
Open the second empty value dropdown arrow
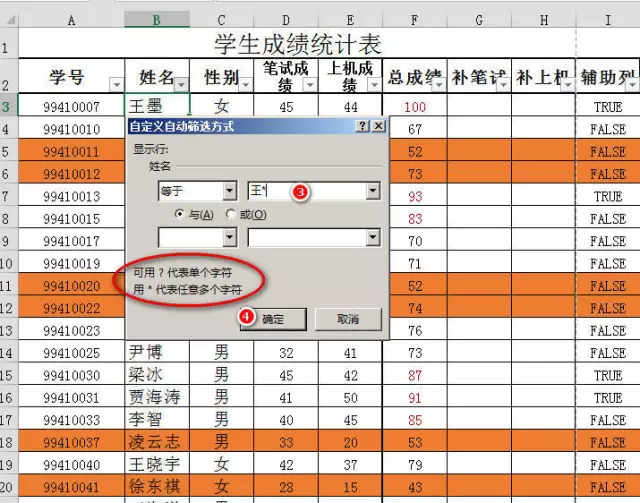click(x=373, y=238)
